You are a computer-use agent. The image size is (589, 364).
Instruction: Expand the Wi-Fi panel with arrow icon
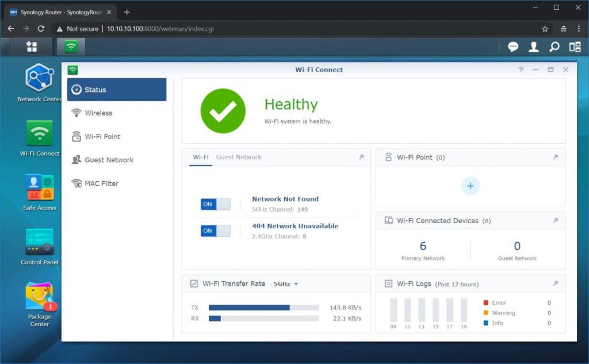(x=361, y=157)
